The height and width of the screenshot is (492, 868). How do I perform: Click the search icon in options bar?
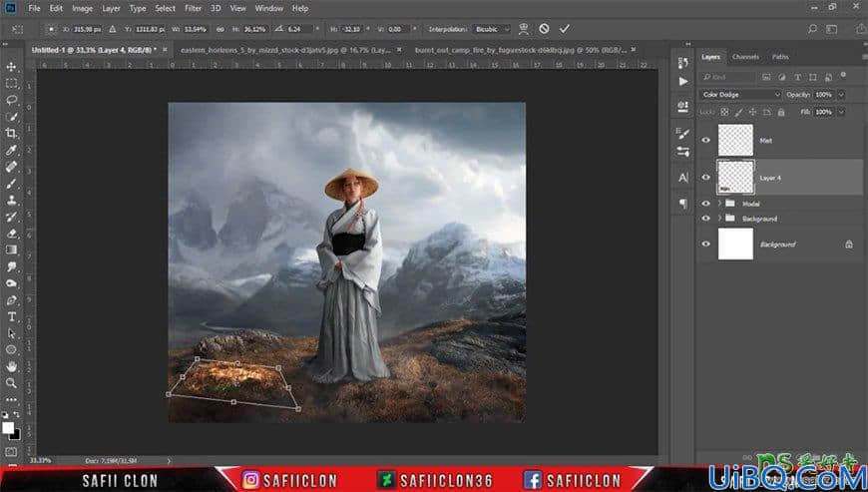pyautogui.click(x=812, y=29)
